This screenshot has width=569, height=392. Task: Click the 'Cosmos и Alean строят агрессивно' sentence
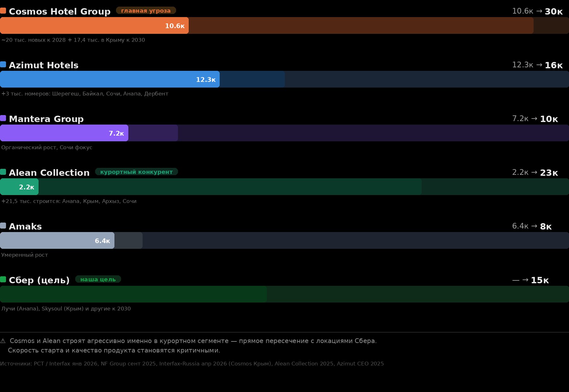coord(193,341)
